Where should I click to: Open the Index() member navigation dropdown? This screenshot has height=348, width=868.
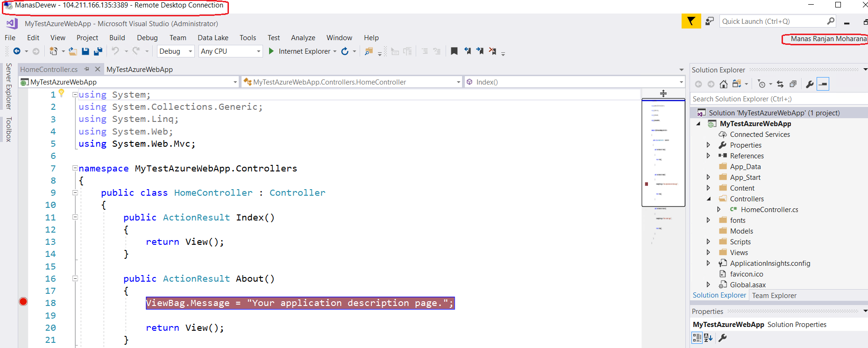click(682, 82)
